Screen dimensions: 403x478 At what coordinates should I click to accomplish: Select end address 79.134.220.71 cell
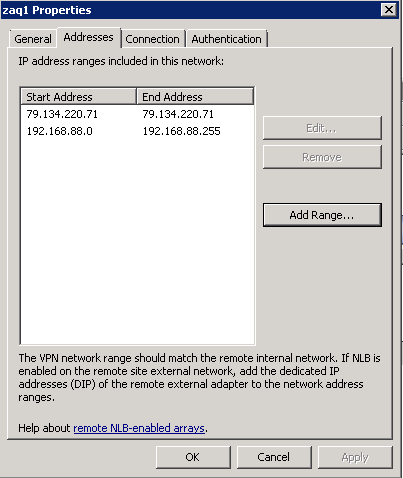tap(178, 114)
